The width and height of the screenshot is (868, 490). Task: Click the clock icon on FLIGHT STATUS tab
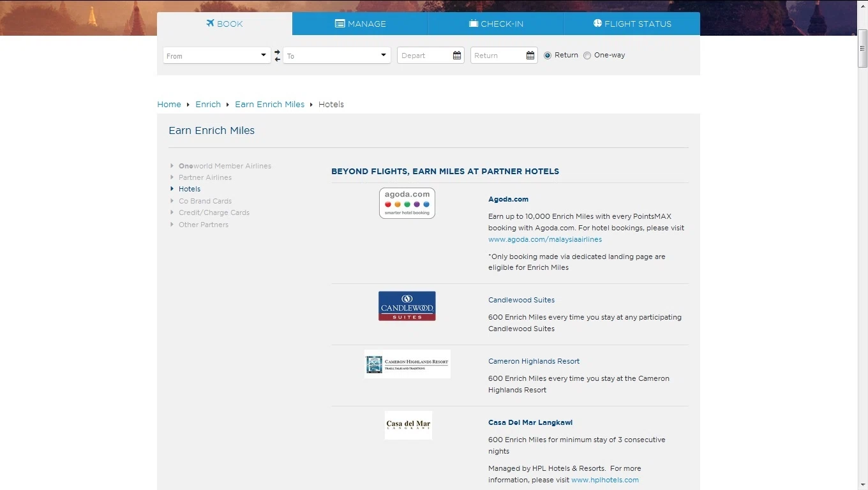click(x=597, y=23)
